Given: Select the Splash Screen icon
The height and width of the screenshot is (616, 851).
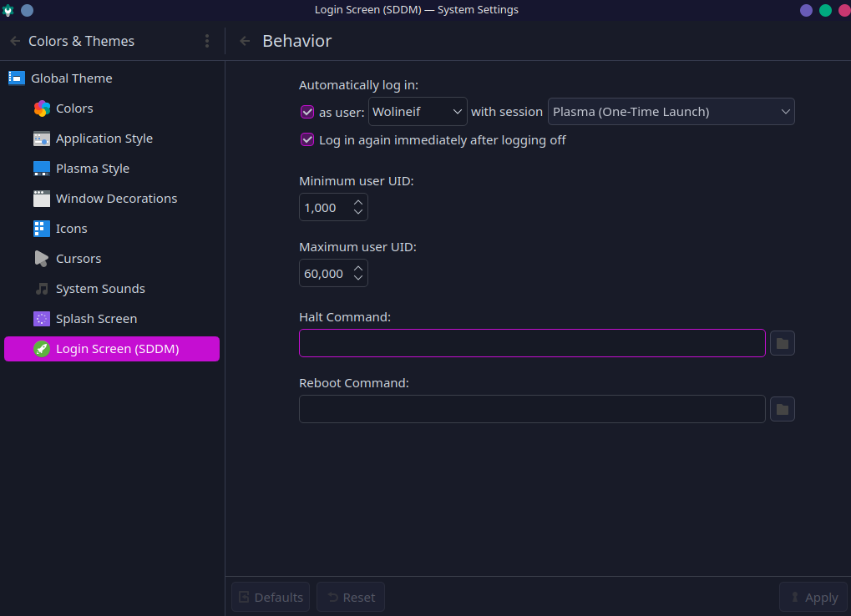Looking at the screenshot, I should [40, 318].
